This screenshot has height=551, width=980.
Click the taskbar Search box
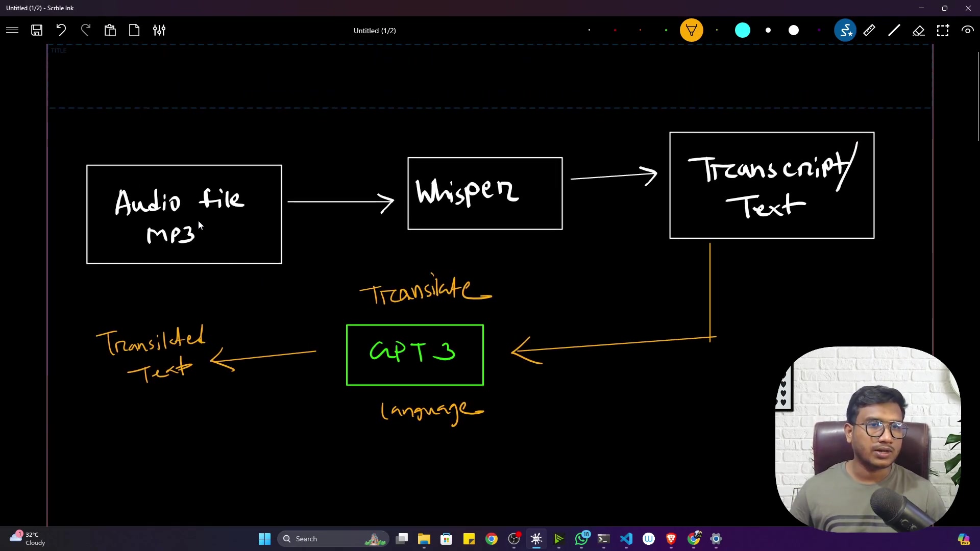click(333, 539)
